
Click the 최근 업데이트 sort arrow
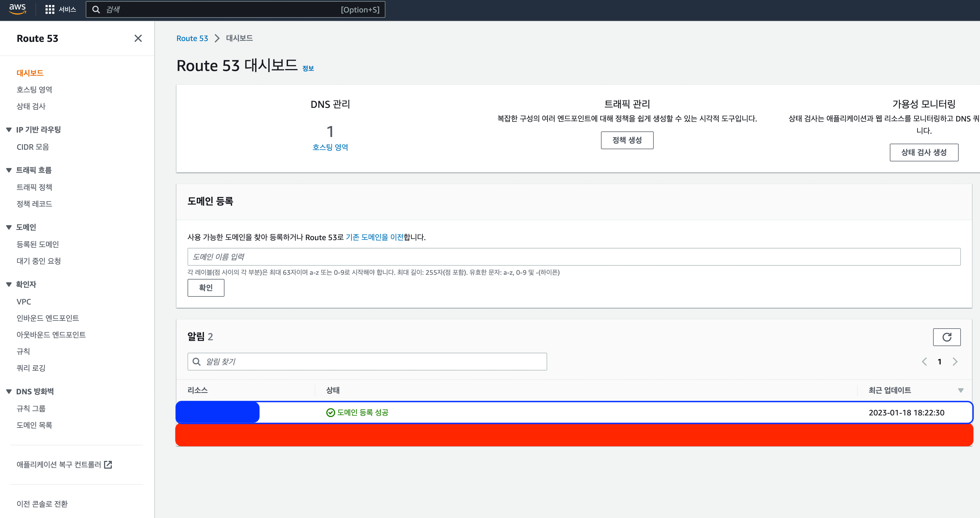(961, 391)
